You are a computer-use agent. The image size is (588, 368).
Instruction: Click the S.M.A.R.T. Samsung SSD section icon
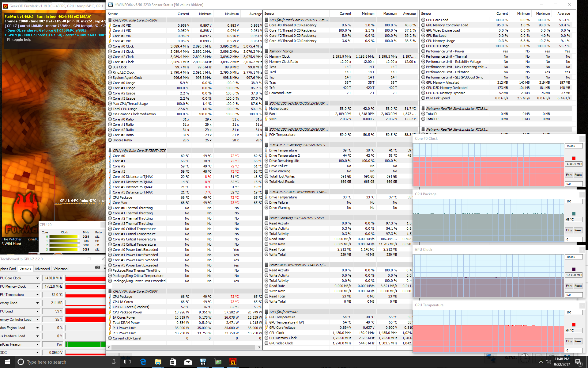tap(266, 145)
